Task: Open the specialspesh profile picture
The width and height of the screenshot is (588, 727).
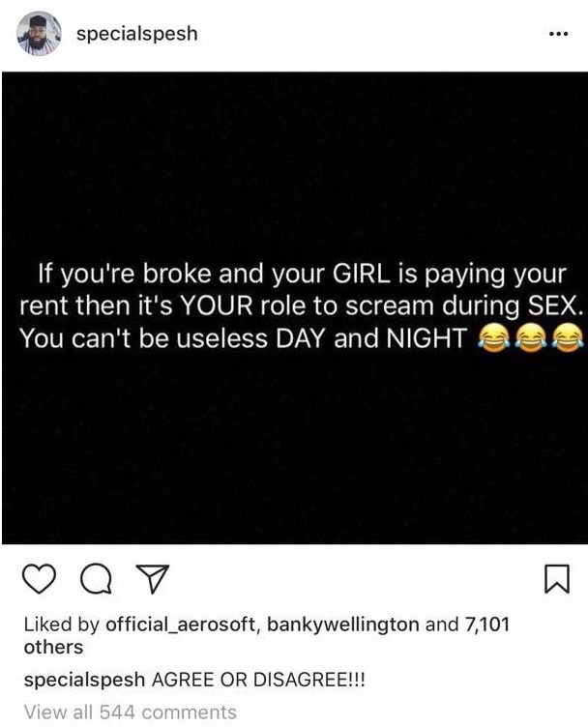Action: (x=39, y=34)
